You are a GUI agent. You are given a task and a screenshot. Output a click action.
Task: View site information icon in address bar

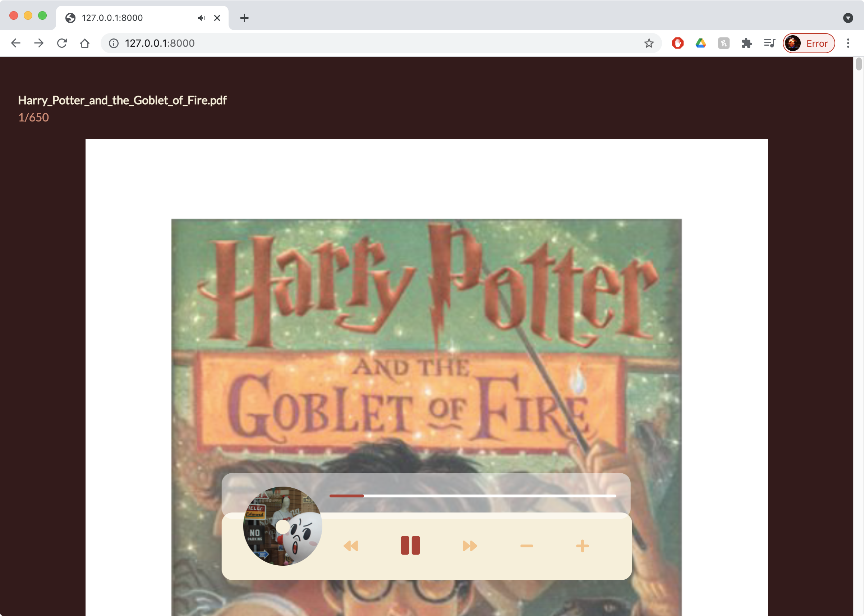(114, 43)
